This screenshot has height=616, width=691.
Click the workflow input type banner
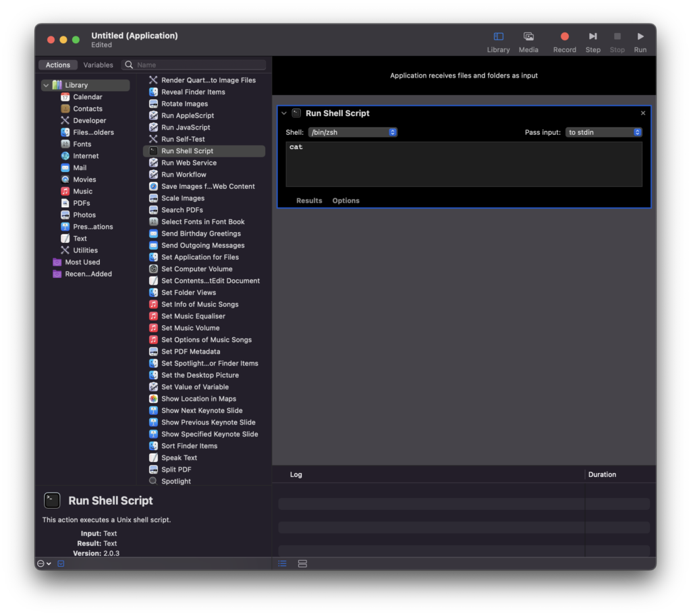click(x=464, y=76)
